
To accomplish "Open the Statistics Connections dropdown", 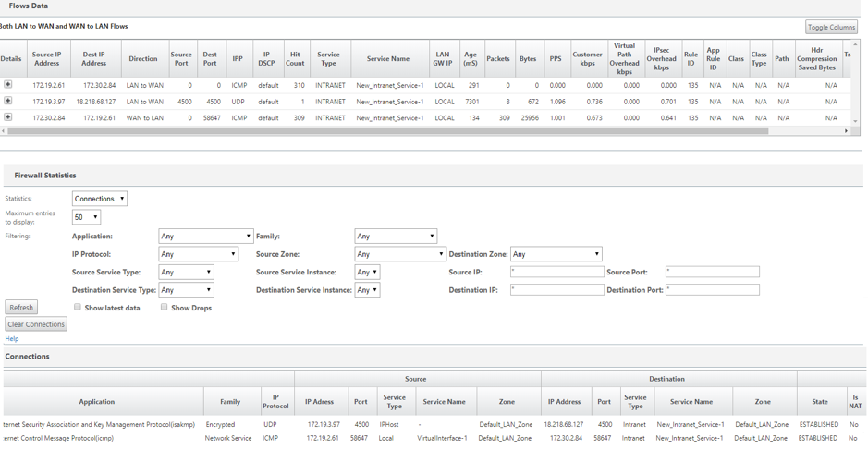I will pyautogui.click(x=100, y=199).
